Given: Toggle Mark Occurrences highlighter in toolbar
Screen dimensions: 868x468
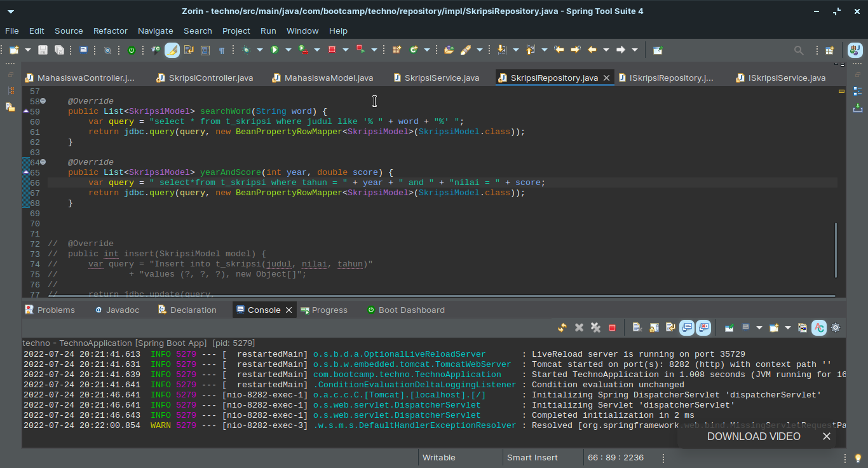Looking at the screenshot, I should 172,50.
